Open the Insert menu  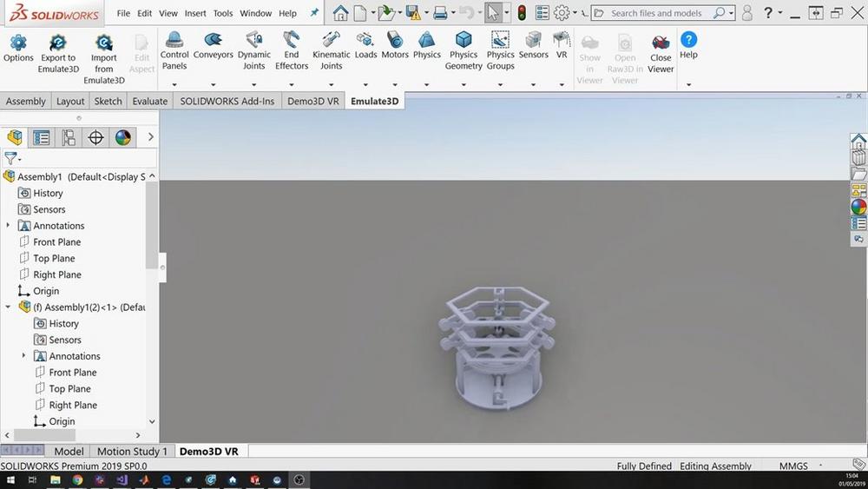point(194,13)
